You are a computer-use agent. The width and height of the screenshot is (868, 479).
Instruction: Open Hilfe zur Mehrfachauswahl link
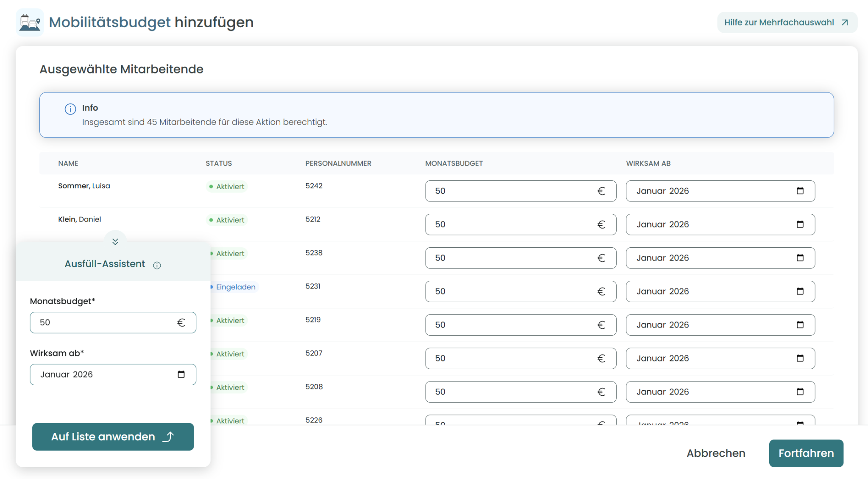tap(787, 22)
